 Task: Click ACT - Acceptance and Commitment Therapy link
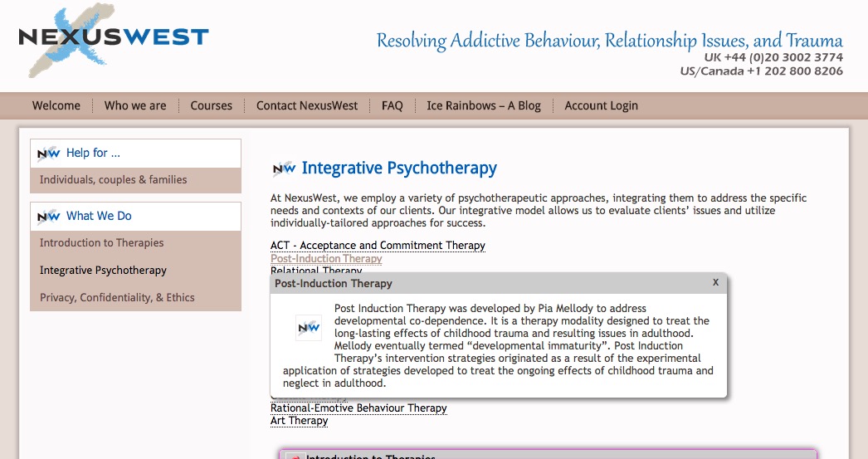tap(378, 246)
